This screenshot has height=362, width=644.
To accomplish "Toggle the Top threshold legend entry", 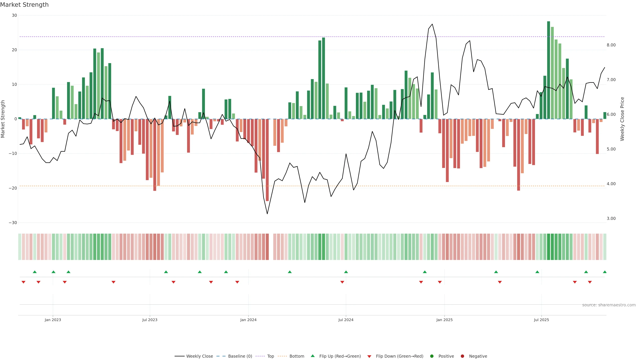I will tap(271, 356).
